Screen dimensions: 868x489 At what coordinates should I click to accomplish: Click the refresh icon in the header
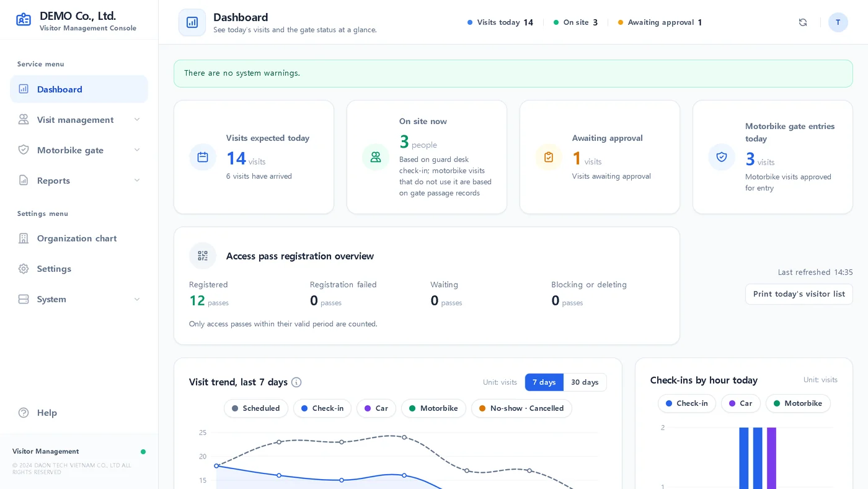pyautogui.click(x=803, y=22)
